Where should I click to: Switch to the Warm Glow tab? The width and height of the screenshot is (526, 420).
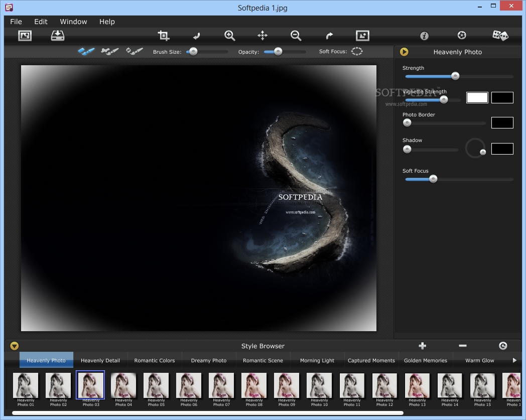coord(480,360)
